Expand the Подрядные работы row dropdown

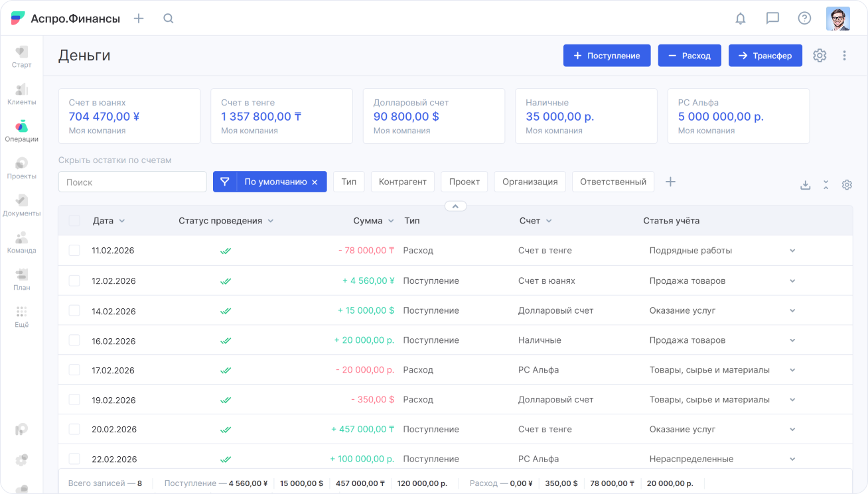tap(792, 251)
